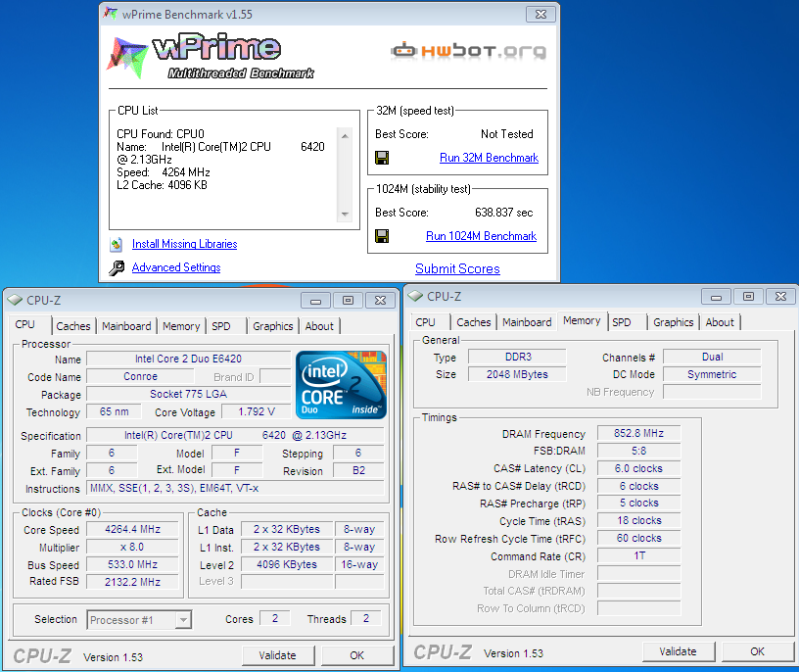Image resolution: width=799 pixels, height=672 pixels.
Task: Click the Core Voltage 1.792 V field
Action: point(257,411)
